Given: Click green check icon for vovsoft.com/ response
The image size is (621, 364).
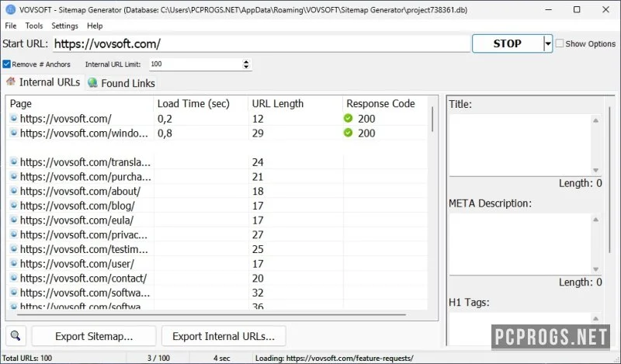Looking at the screenshot, I should (348, 118).
